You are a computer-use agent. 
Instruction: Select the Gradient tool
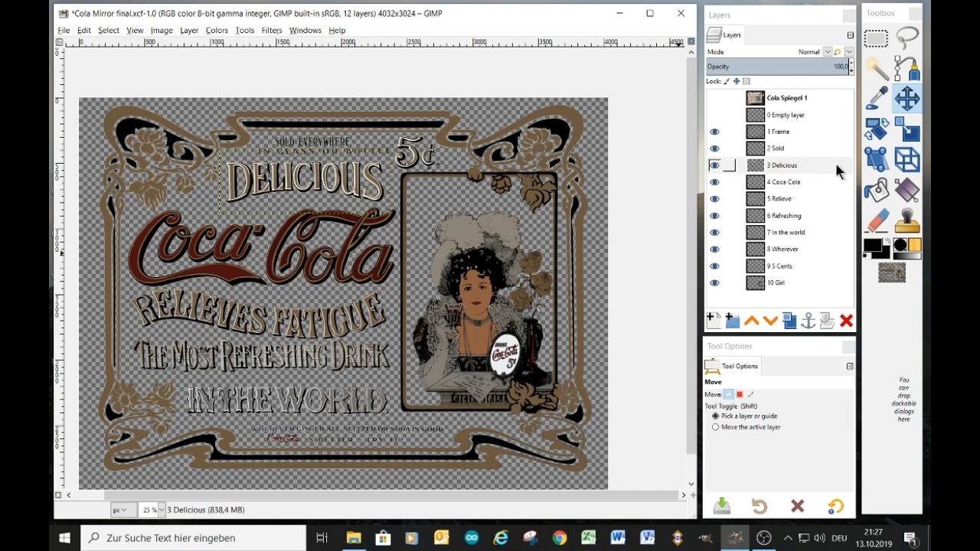pyautogui.click(x=907, y=190)
